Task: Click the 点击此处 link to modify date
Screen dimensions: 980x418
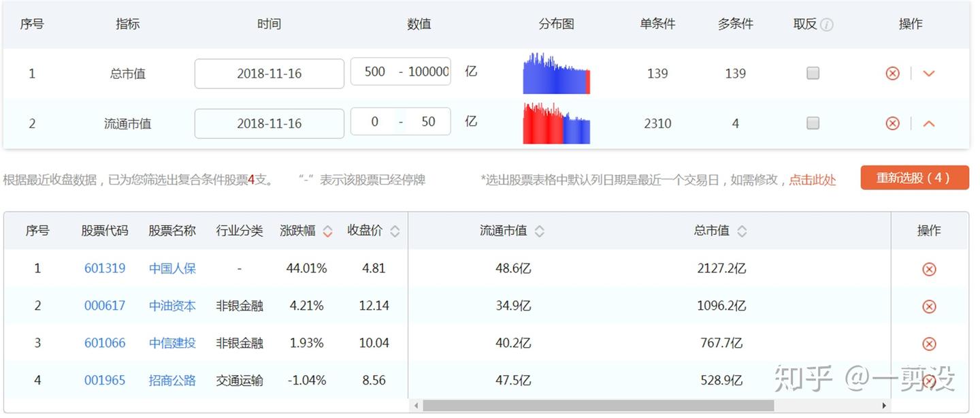Action: pyautogui.click(x=812, y=180)
